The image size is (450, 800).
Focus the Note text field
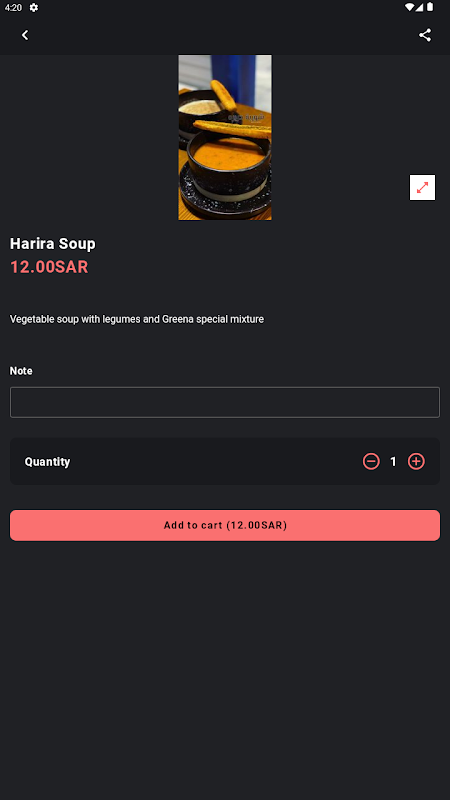click(225, 403)
